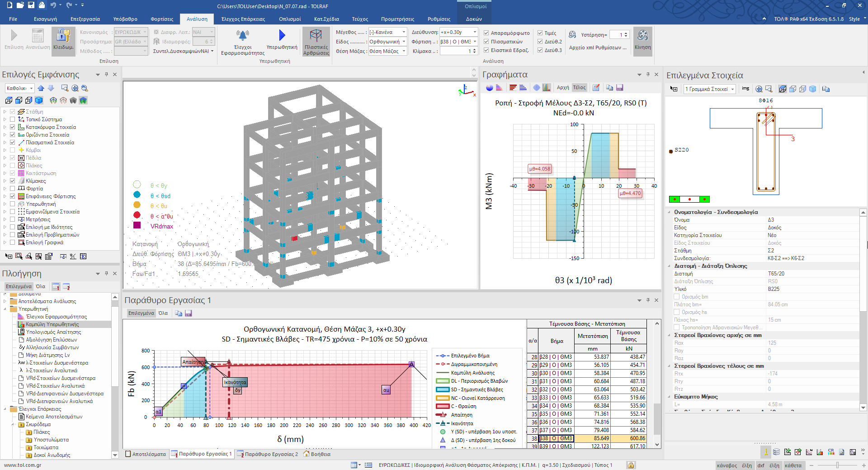
Task: Open the Έλεγχος Επάρκειας ribbon tab
Action: tap(243, 19)
